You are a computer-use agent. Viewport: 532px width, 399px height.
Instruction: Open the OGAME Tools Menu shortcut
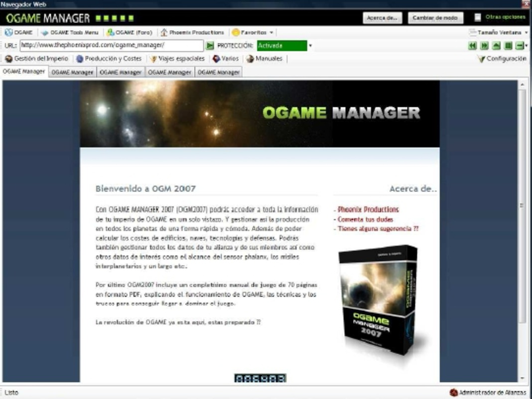(x=70, y=32)
